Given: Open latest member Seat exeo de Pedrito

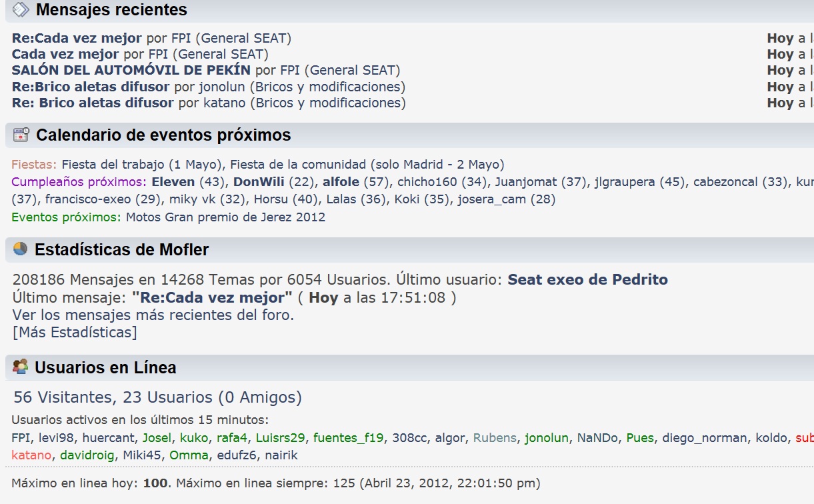Looking at the screenshot, I should (x=588, y=280).
